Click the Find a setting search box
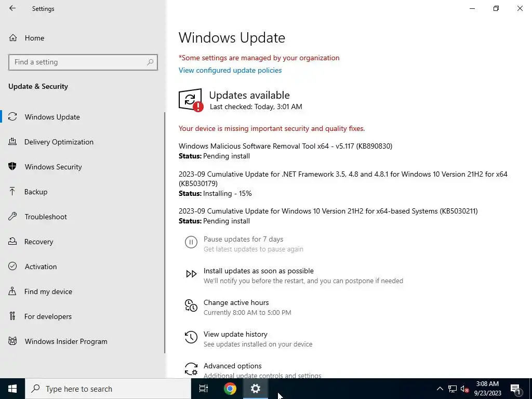Image resolution: width=532 pixels, height=399 pixels. (x=83, y=62)
